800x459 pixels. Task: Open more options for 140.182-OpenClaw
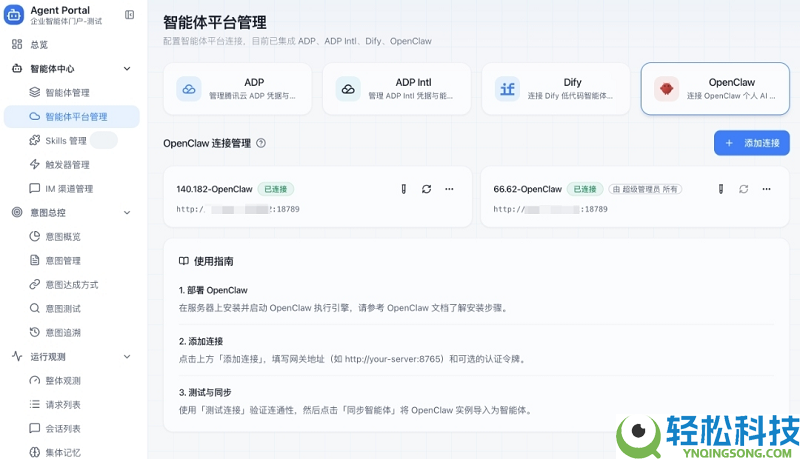[449, 189]
